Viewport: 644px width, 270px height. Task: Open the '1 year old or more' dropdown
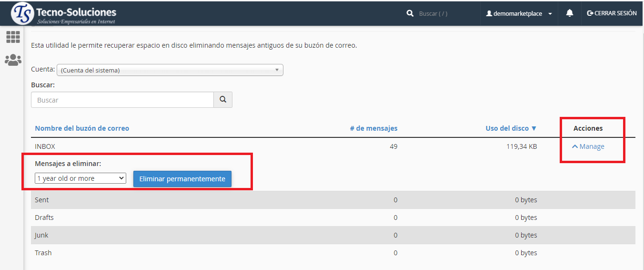coord(80,178)
